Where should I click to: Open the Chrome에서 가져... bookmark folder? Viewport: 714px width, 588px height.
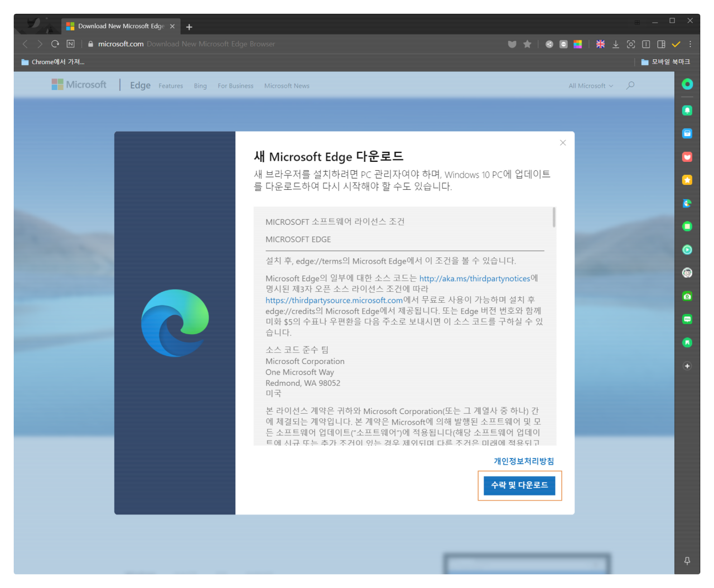(53, 62)
